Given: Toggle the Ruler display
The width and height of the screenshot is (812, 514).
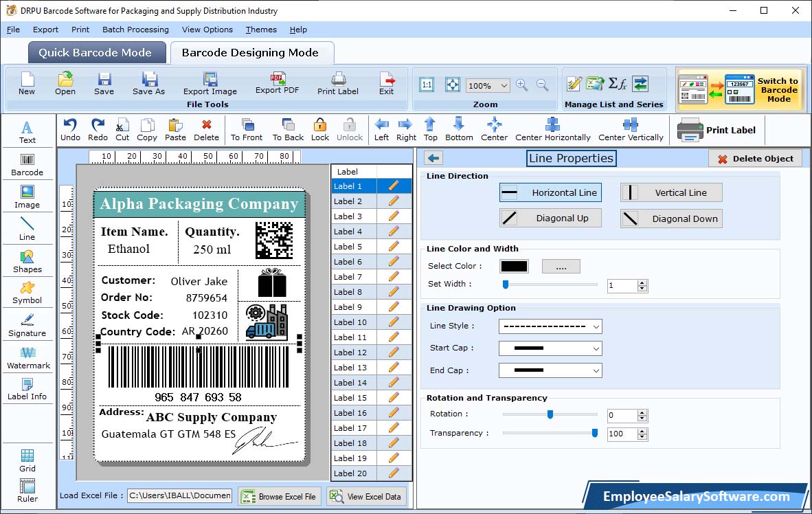Looking at the screenshot, I should click(27, 491).
